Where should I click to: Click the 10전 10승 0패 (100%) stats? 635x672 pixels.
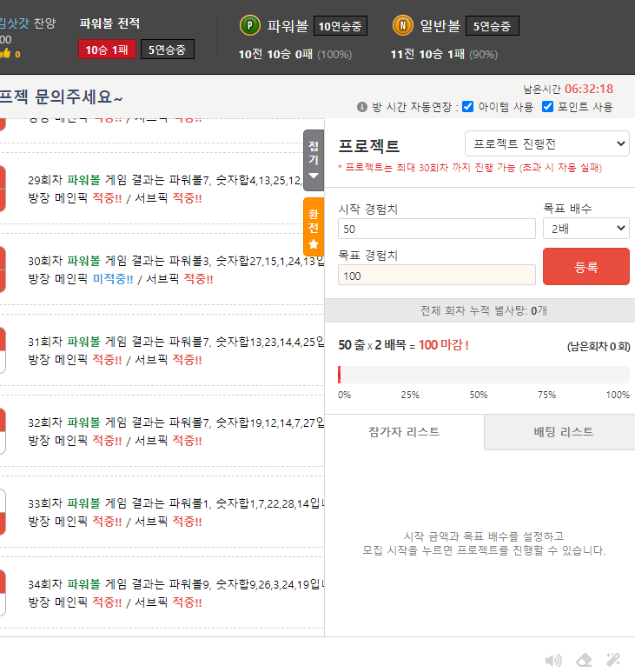tap(295, 55)
